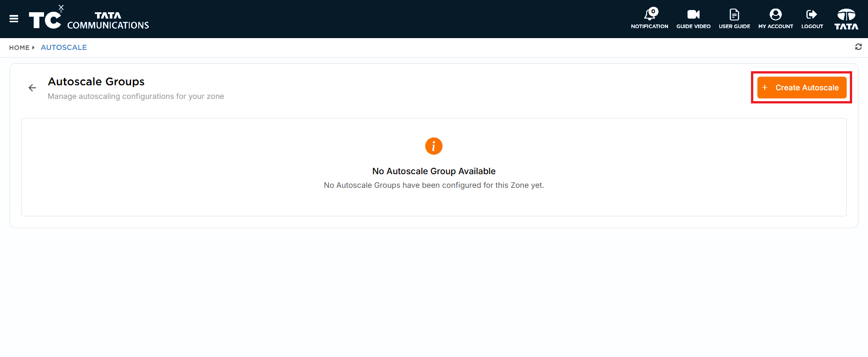The height and width of the screenshot is (357, 868).
Task: Click 'No Autoscale Group Available' message
Action: [434, 171]
